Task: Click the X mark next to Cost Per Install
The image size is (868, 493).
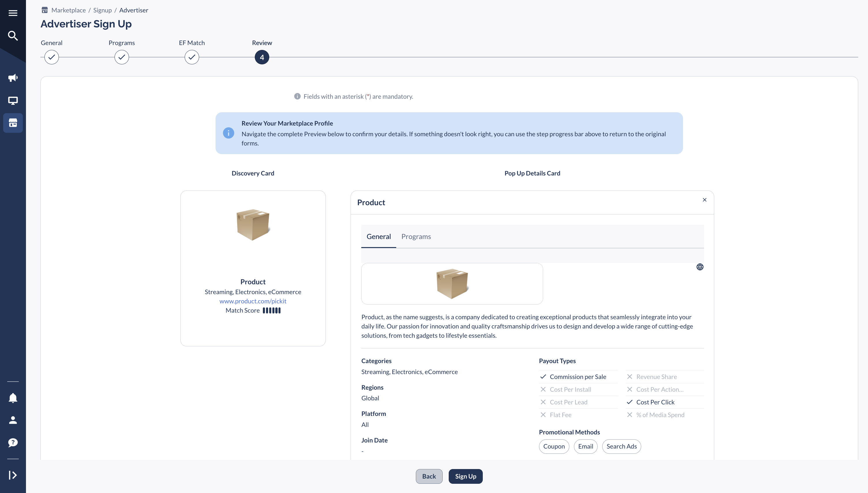Action: pos(543,389)
